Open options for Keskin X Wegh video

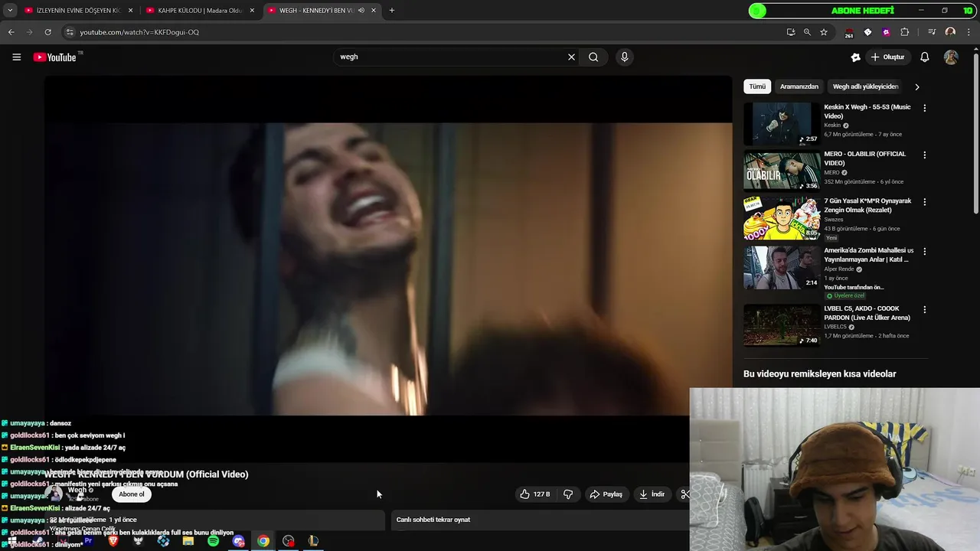[924, 108]
